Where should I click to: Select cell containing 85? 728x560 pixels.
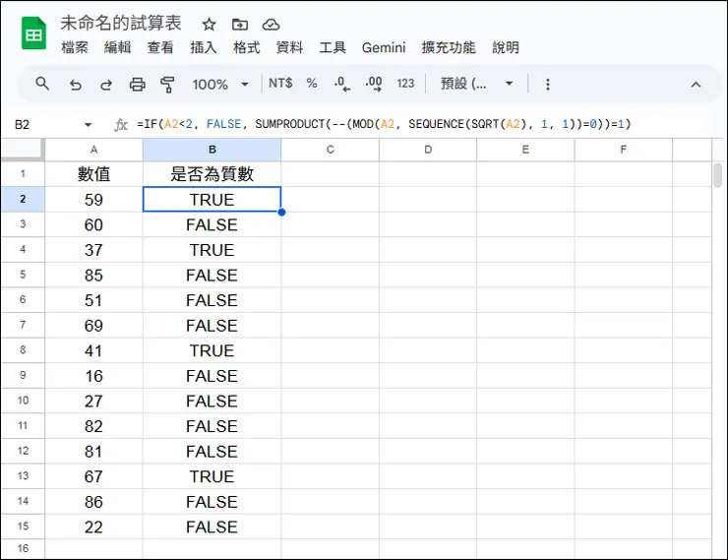93,275
